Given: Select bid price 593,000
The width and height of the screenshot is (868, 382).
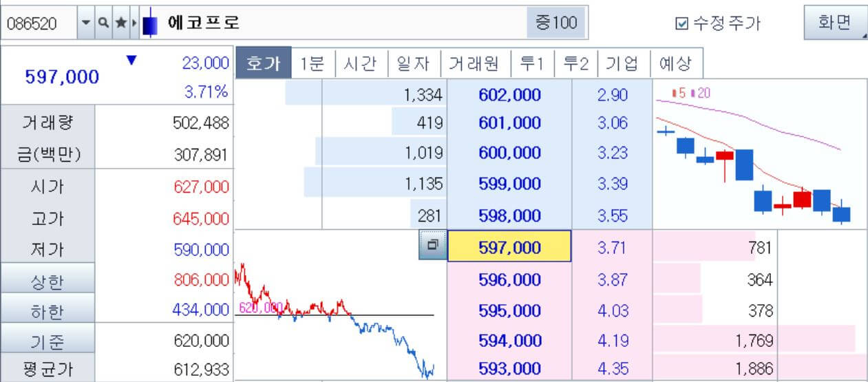Looking at the screenshot, I should pos(509,368).
